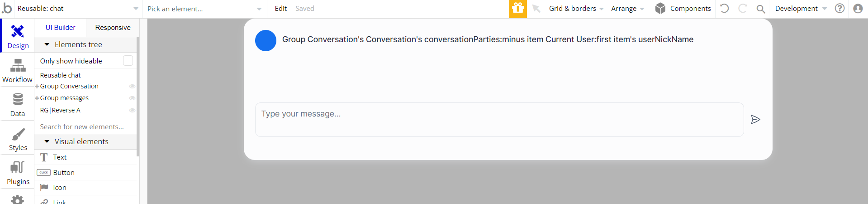Click the send message arrow icon
Image resolution: width=868 pixels, height=204 pixels.
pos(755,120)
